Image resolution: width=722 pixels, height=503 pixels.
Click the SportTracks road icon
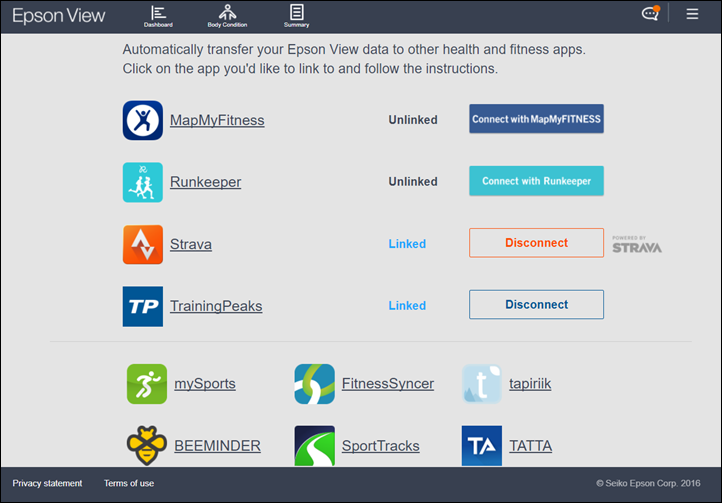(314, 445)
